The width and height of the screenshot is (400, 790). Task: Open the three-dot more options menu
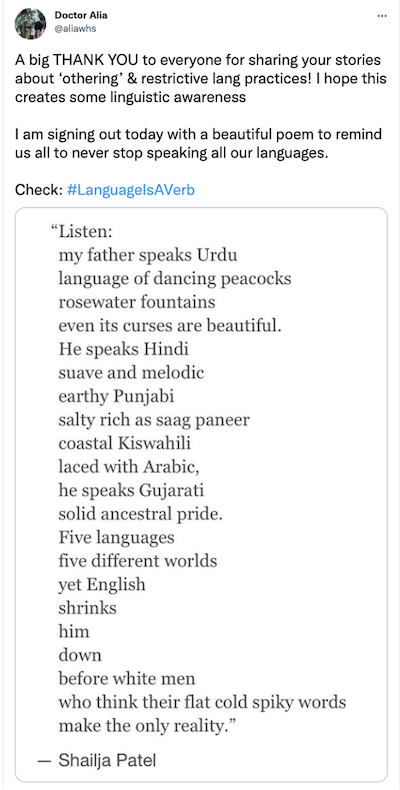click(382, 16)
